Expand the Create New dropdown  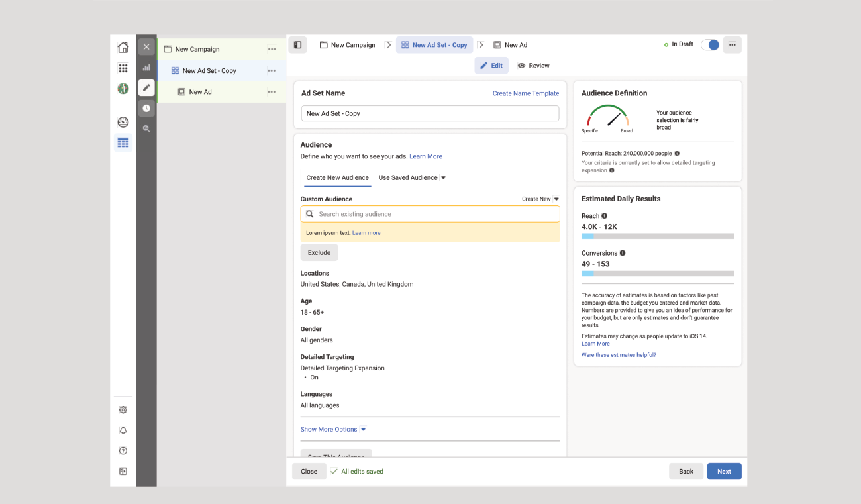pos(540,199)
